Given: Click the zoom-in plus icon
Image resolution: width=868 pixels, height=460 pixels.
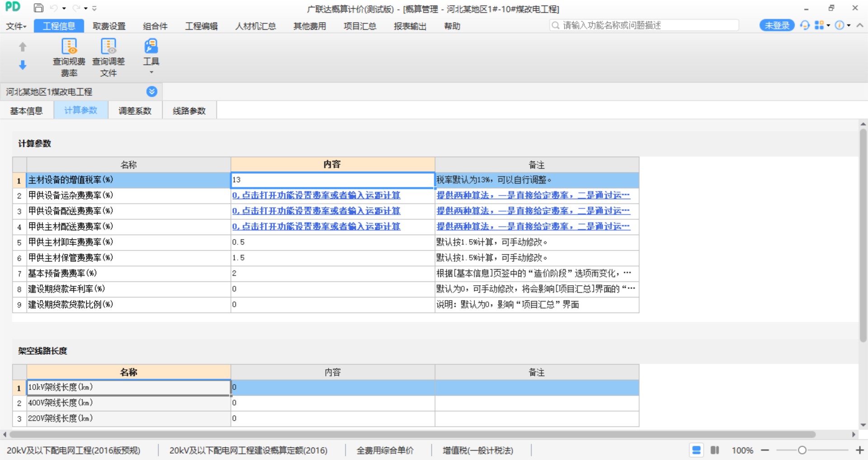Looking at the screenshot, I should [x=859, y=450].
